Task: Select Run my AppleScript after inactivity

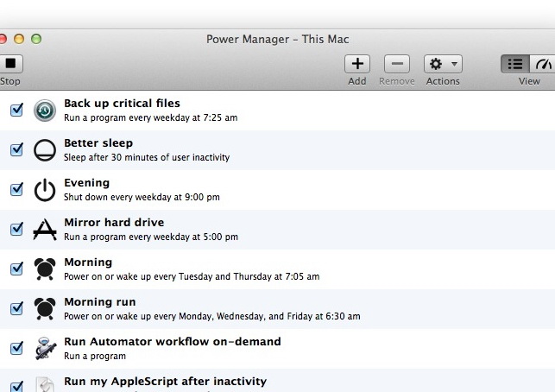Action: [165, 382]
